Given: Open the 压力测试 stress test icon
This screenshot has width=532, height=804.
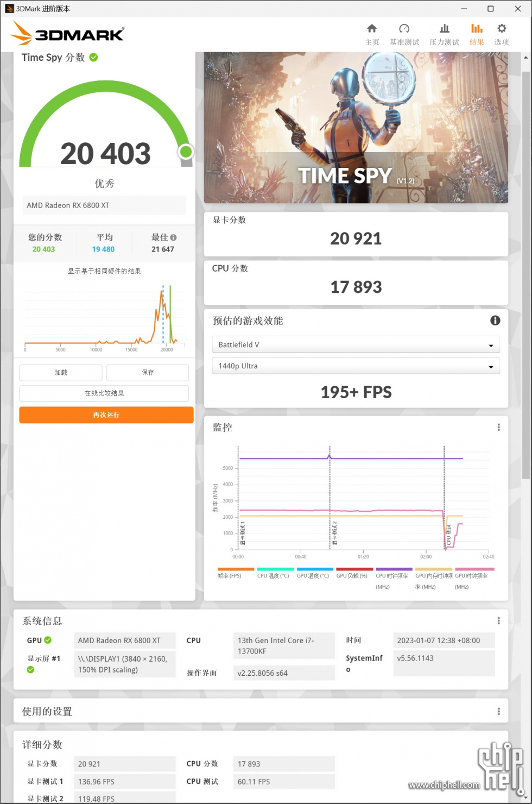Looking at the screenshot, I should 445,28.
